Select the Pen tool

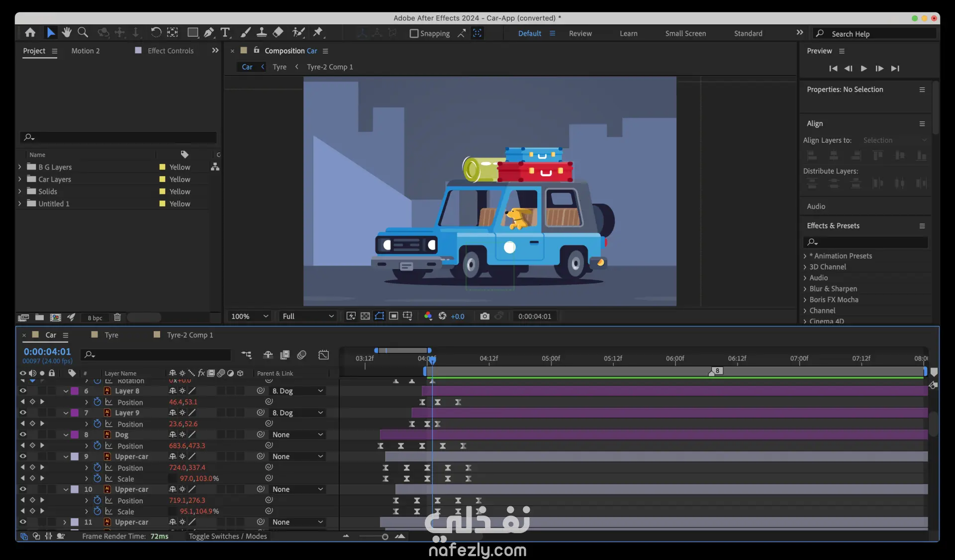tap(209, 33)
